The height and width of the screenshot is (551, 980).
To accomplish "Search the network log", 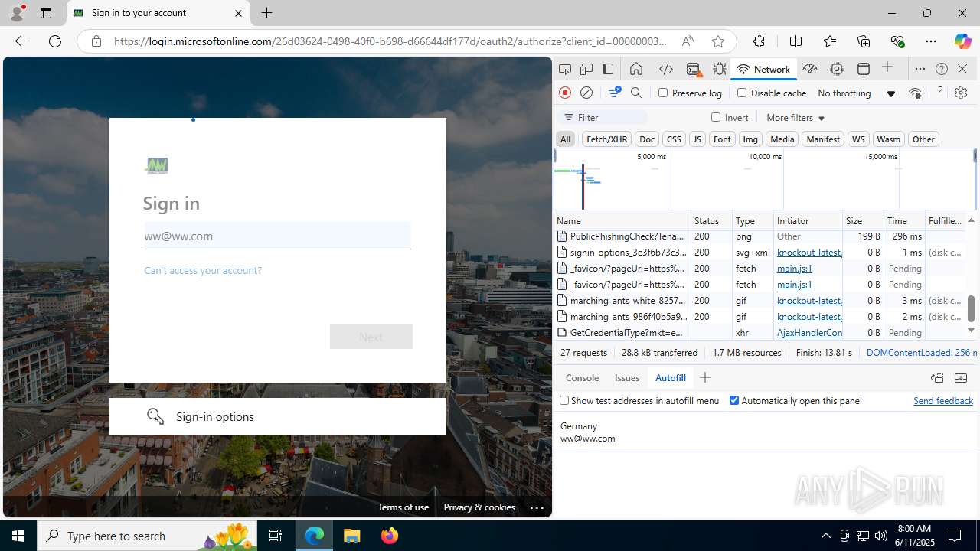I will click(636, 93).
